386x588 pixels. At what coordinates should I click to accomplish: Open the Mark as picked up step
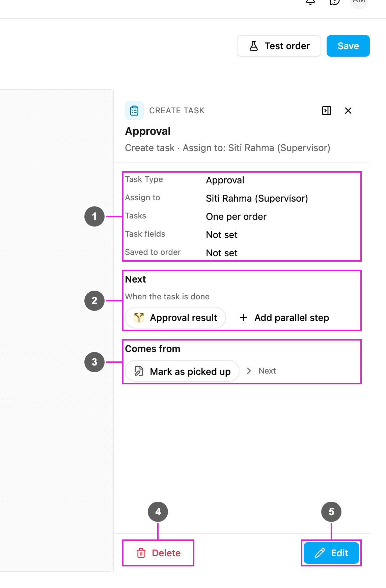coord(182,371)
